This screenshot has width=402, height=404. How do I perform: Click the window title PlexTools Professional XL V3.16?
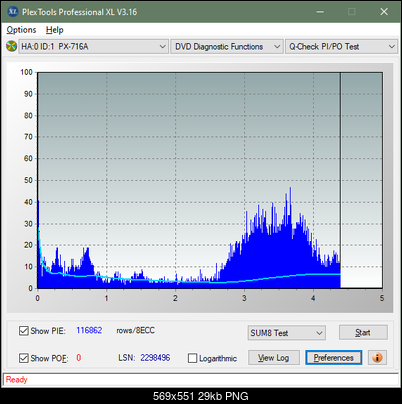pos(79,12)
